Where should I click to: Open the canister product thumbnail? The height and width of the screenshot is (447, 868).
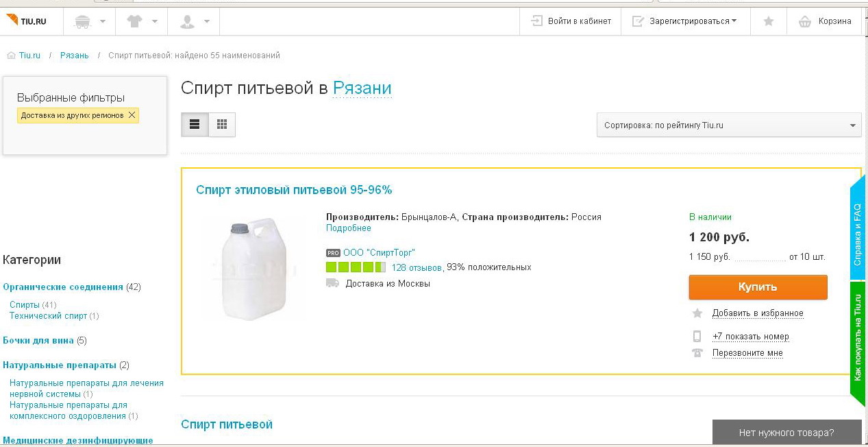[x=252, y=269]
